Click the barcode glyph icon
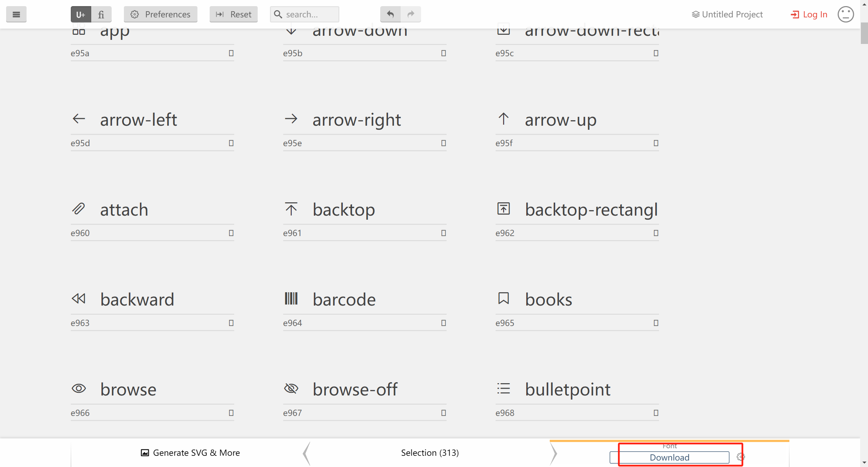 [291, 299]
